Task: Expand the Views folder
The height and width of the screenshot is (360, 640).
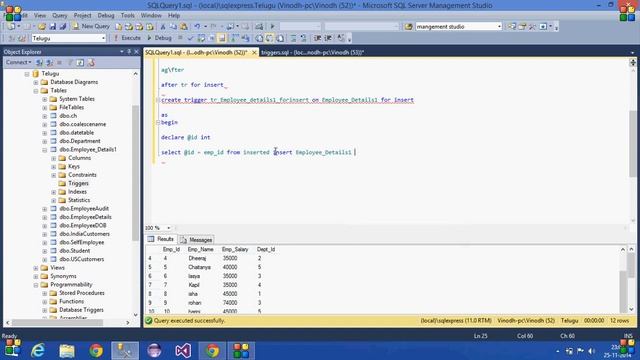Action: pyautogui.click(x=36, y=268)
